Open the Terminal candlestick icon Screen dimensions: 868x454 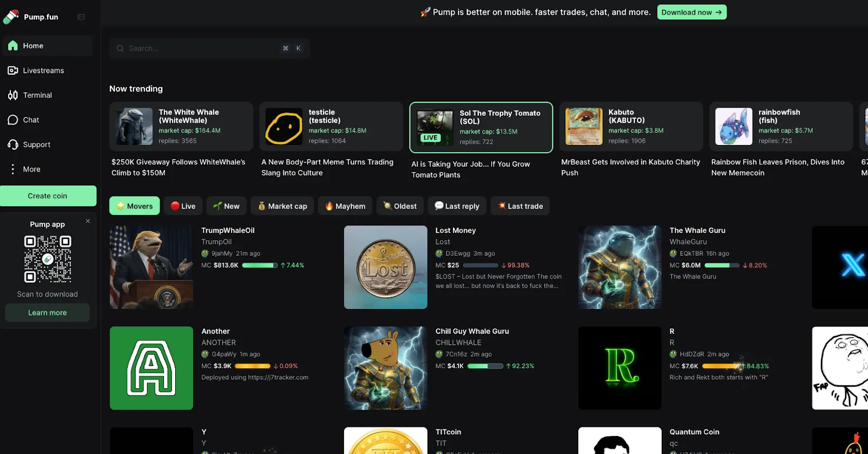[13, 95]
